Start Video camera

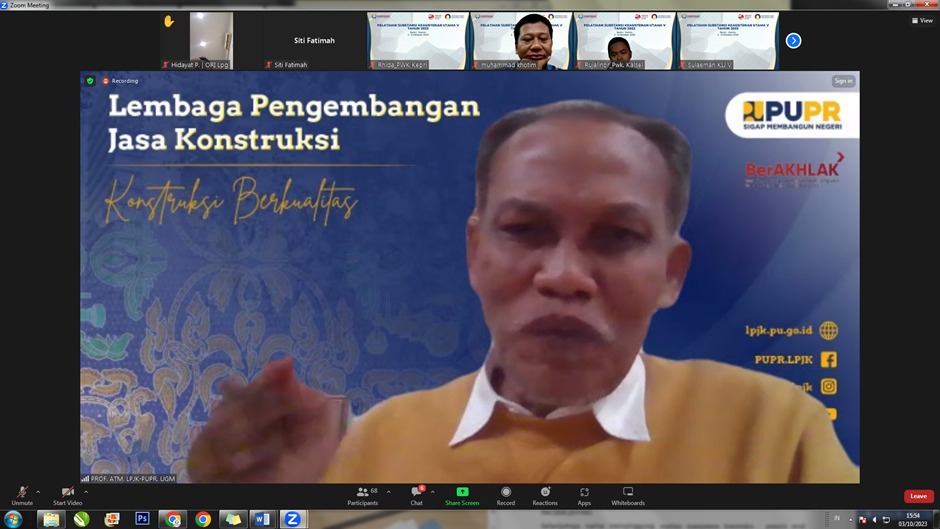pos(67,495)
